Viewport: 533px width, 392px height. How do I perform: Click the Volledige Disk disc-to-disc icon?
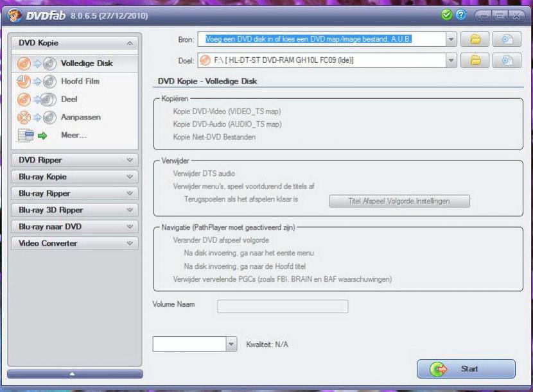37,64
